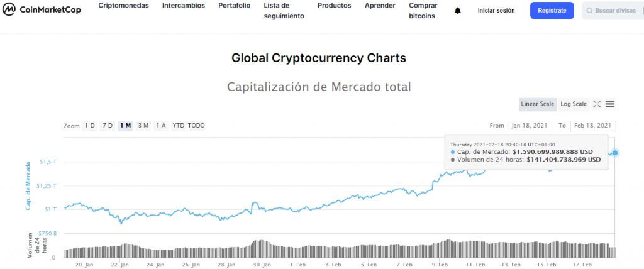Toggle chart fullscreen view icon
The width and height of the screenshot is (644, 269).
coord(597,104)
